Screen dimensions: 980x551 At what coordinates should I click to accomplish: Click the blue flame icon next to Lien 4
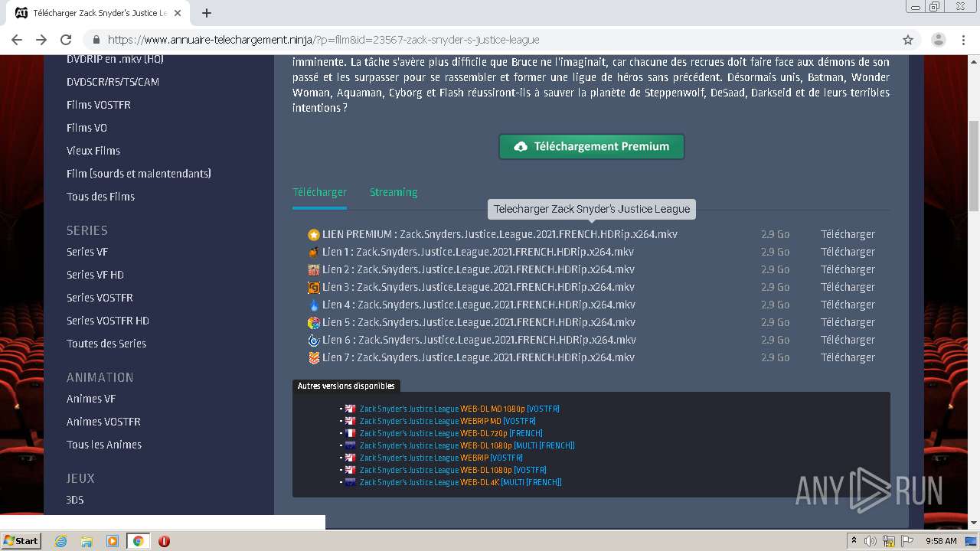[313, 305]
